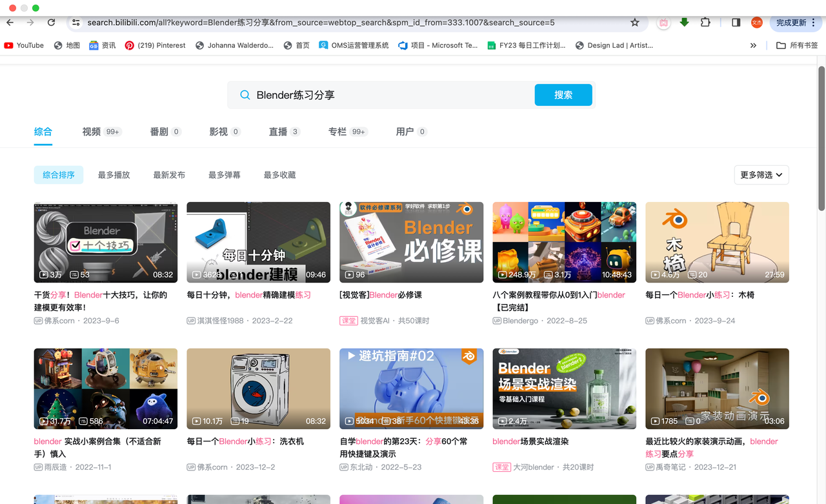
Task: Open site information icon in address bar
Action: click(x=76, y=23)
